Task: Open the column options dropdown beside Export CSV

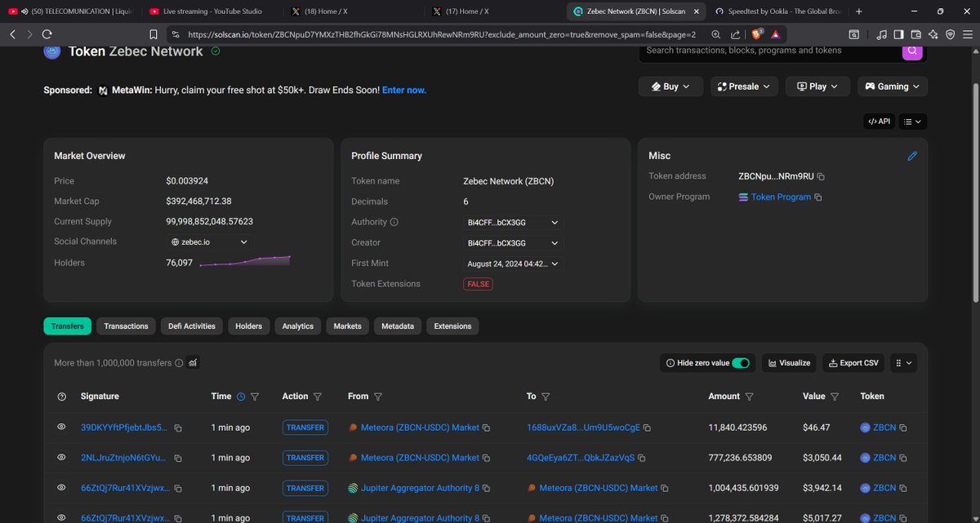Action: coord(905,362)
